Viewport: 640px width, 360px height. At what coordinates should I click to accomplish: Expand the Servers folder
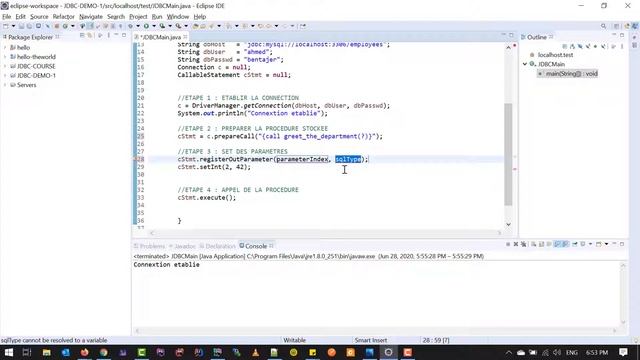[5, 85]
